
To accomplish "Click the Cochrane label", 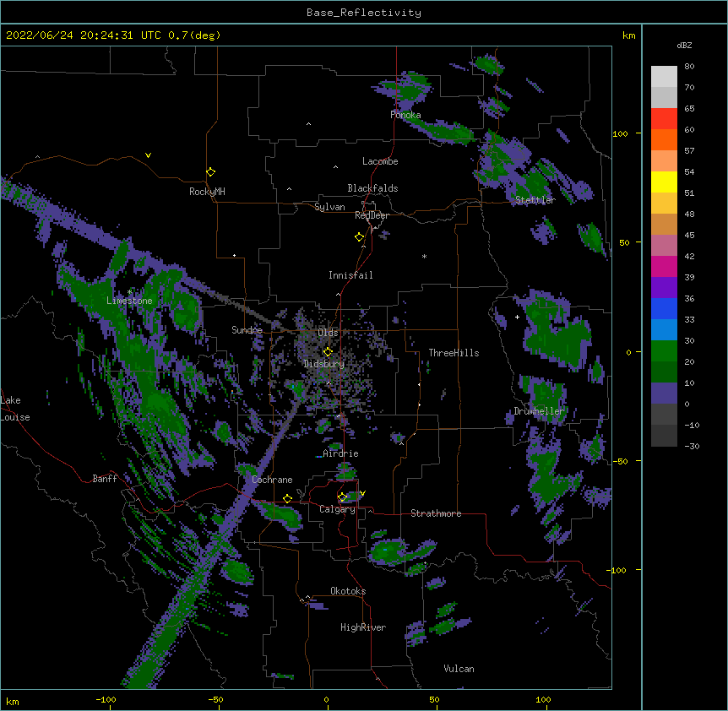I will (x=272, y=480).
